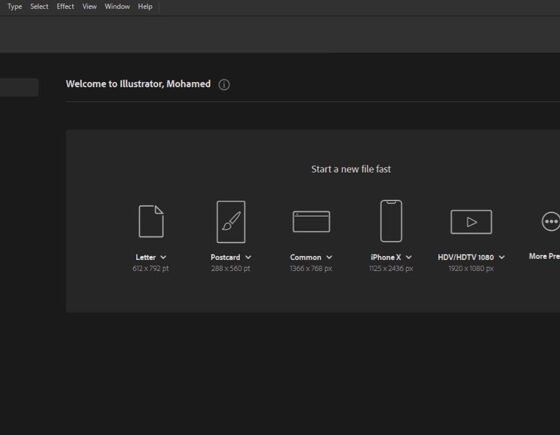This screenshot has height=435, width=560.
Task: Click the 288 x 560 pt size text
Action: point(231,268)
